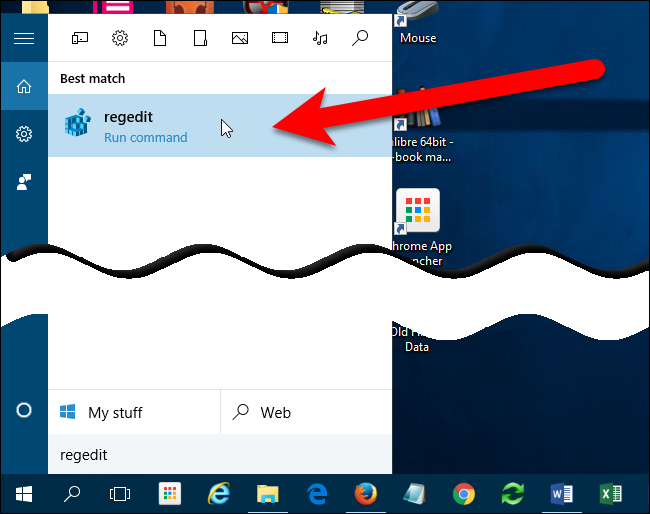Launch Internet Explorer from taskbar

219,494
